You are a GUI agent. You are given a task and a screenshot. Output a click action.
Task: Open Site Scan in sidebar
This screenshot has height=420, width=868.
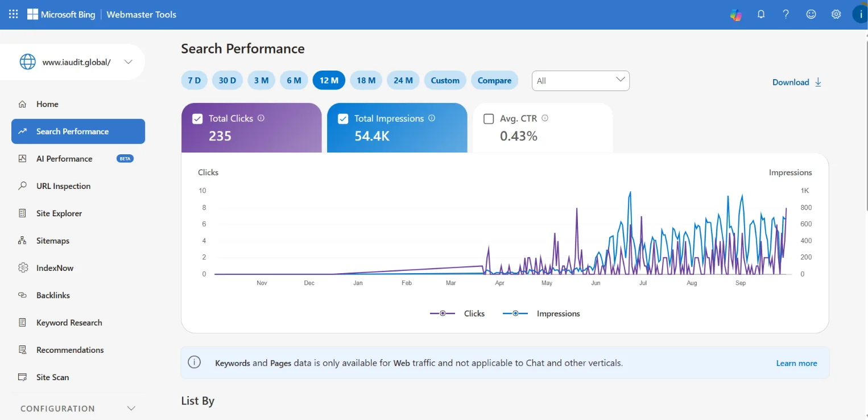click(78, 377)
